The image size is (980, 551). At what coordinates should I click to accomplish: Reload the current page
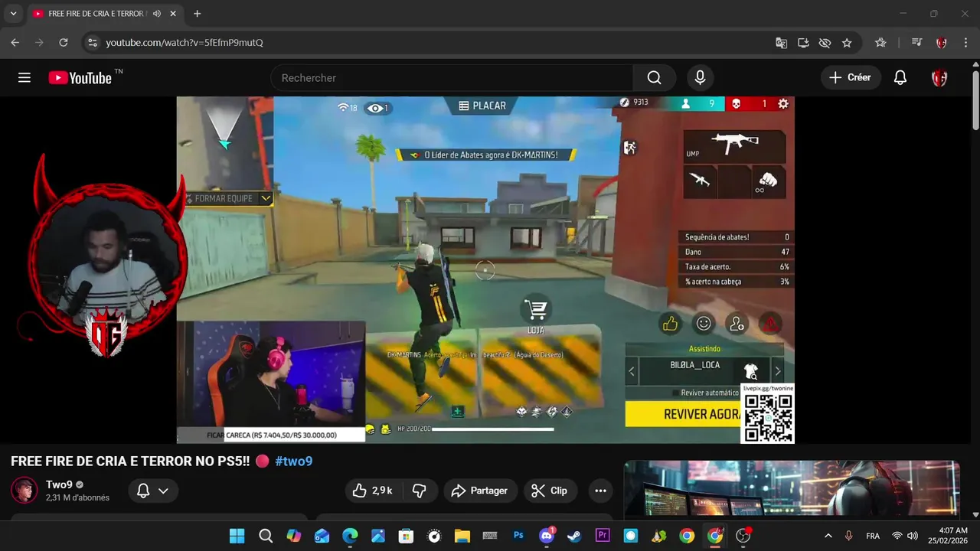[64, 43]
